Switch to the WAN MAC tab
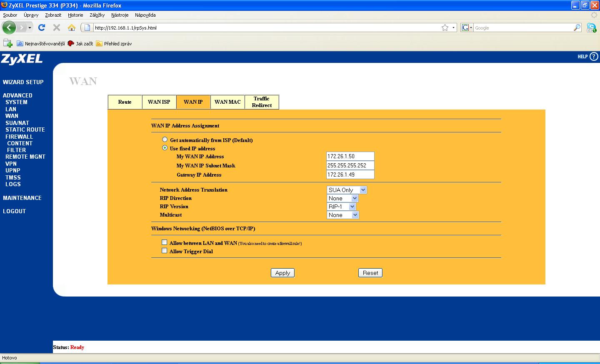600x364 pixels. (227, 102)
